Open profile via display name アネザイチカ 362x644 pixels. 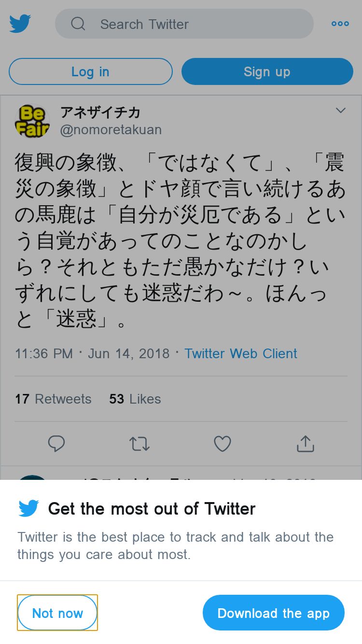pyautogui.click(x=100, y=112)
